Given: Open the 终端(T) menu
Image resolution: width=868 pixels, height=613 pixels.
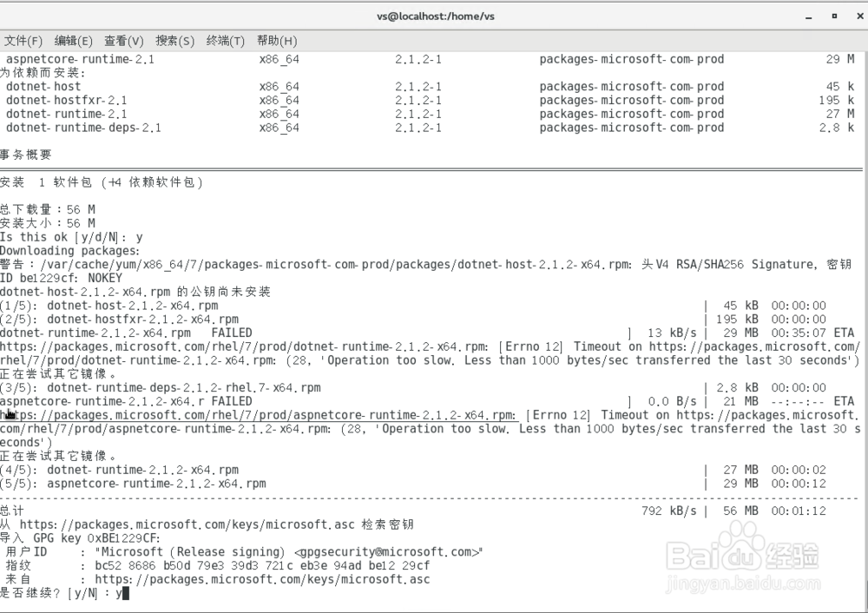Looking at the screenshot, I should click(x=225, y=41).
